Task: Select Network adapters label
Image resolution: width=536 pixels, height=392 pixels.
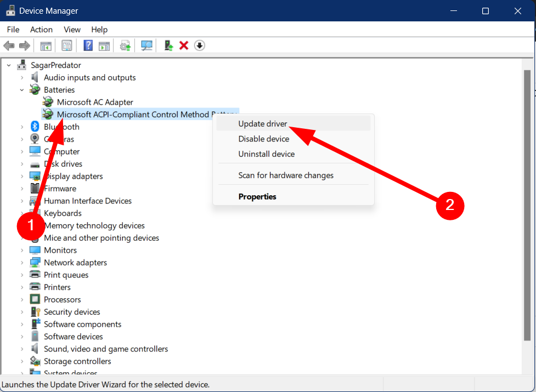Action: pyautogui.click(x=76, y=262)
